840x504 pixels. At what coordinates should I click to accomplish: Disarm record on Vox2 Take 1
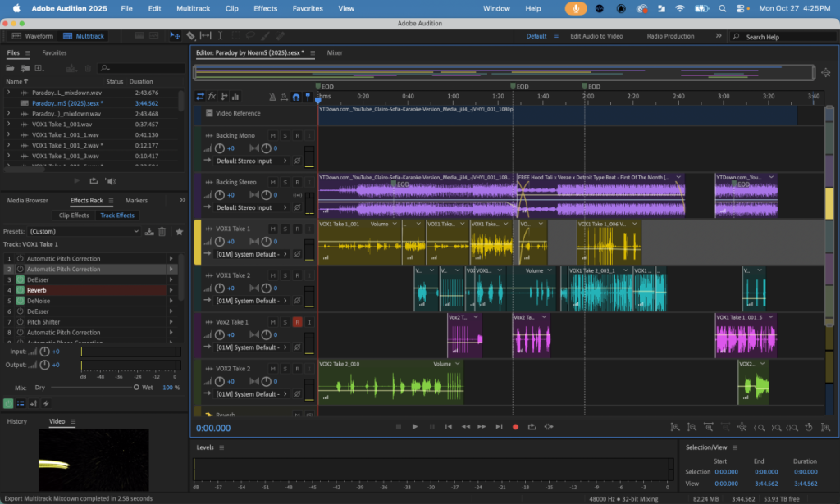pos(297,322)
